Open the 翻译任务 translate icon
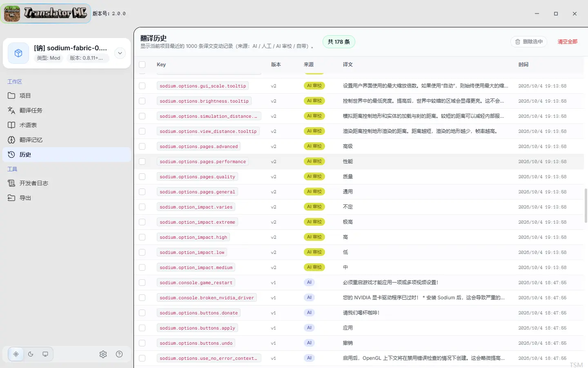588x368 pixels. coord(11,110)
